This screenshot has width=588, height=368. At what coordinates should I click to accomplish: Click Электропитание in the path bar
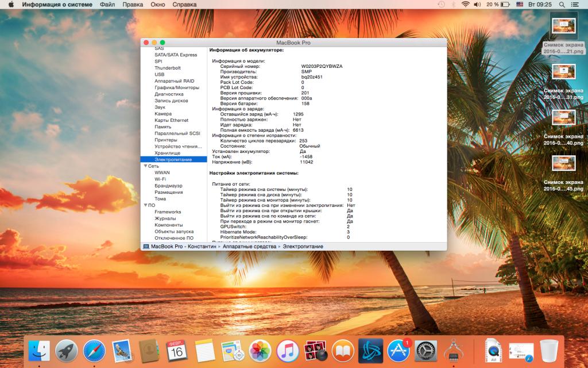coord(303,247)
